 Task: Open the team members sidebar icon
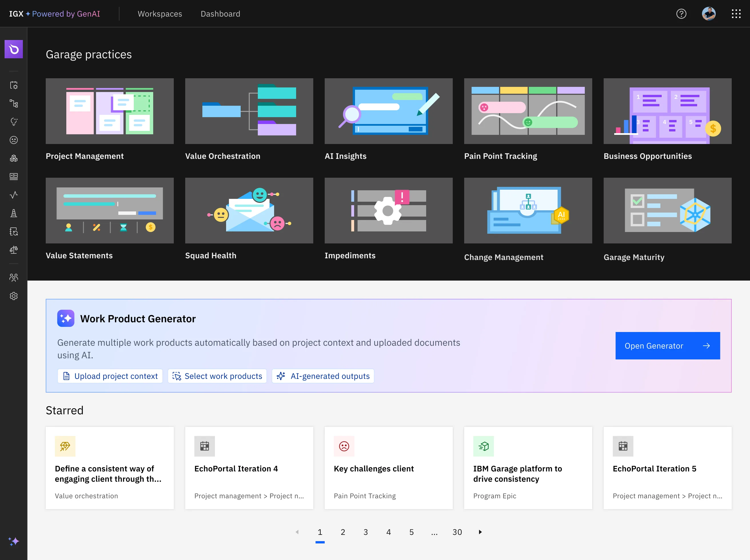point(13,278)
